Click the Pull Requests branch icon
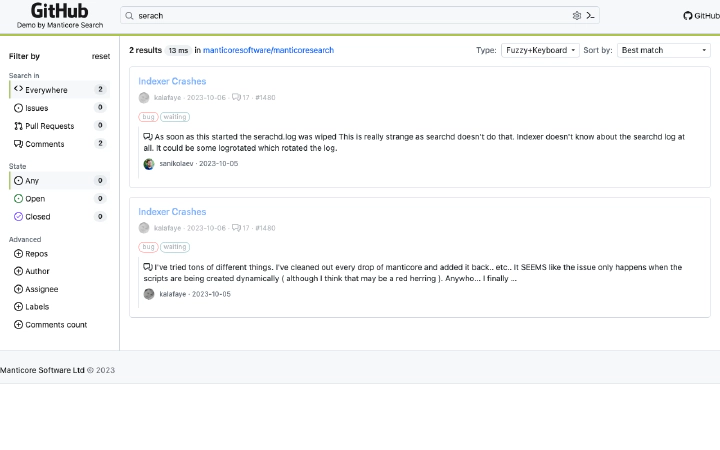720x450 pixels. click(x=18, y=126)
